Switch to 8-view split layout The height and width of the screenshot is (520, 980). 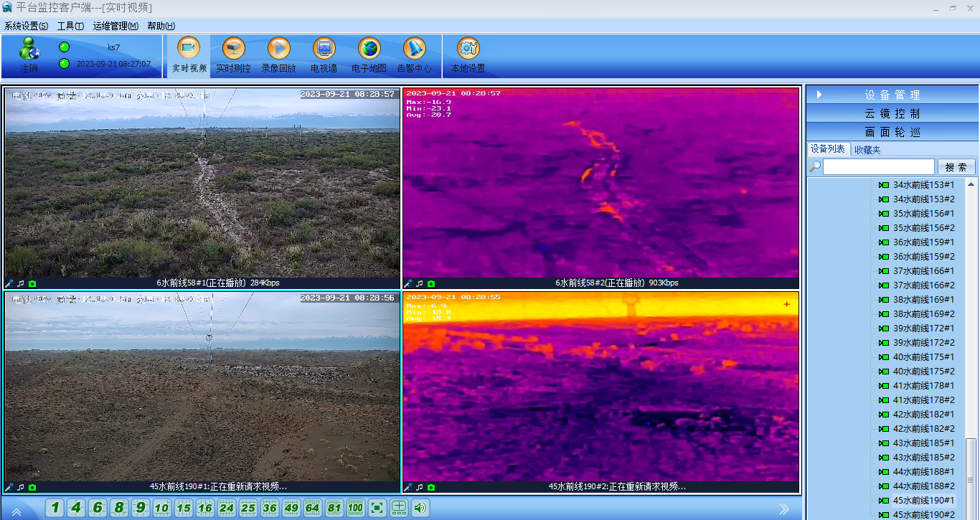[119, 509]
